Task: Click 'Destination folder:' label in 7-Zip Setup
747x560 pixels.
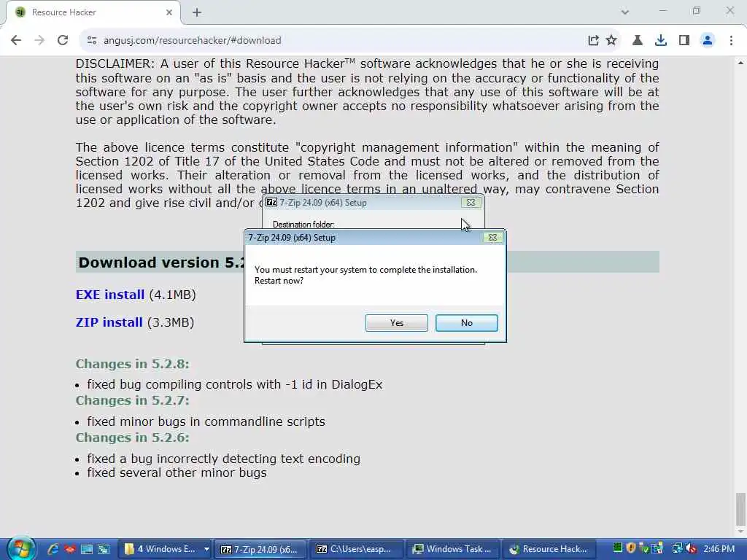Action: pyautogui.click(x=303, y=225)
